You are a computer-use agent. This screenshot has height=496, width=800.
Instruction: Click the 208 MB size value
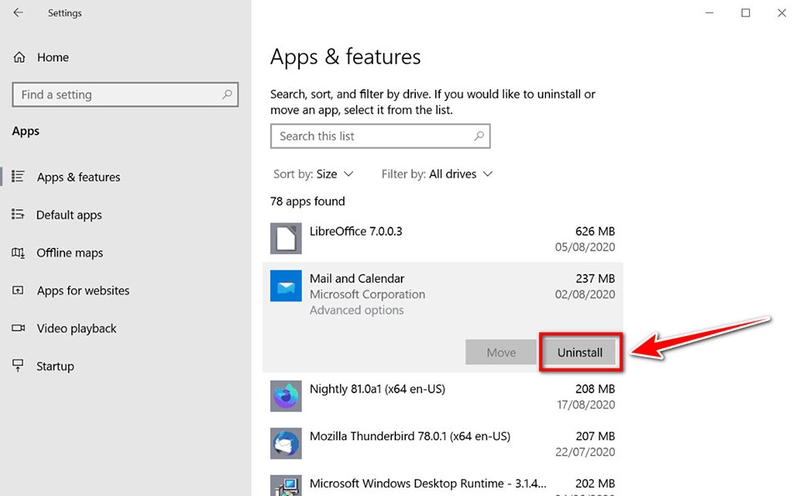595,389
